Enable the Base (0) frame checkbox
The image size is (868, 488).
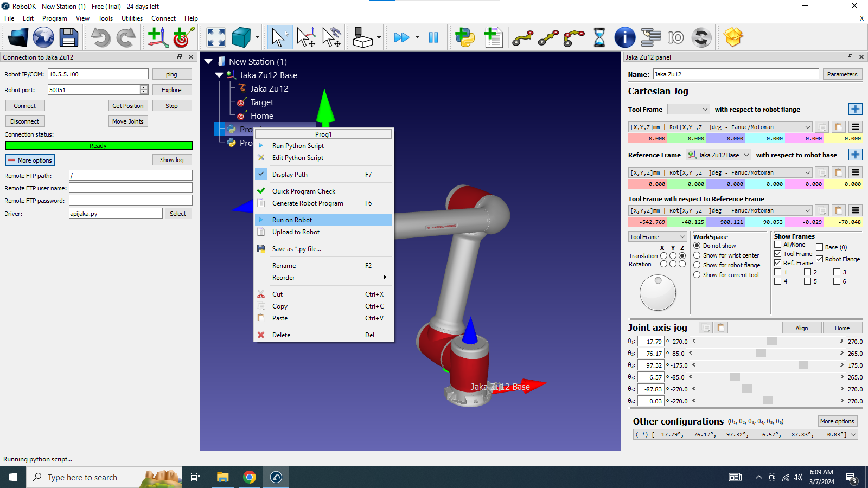pos(820,247)
